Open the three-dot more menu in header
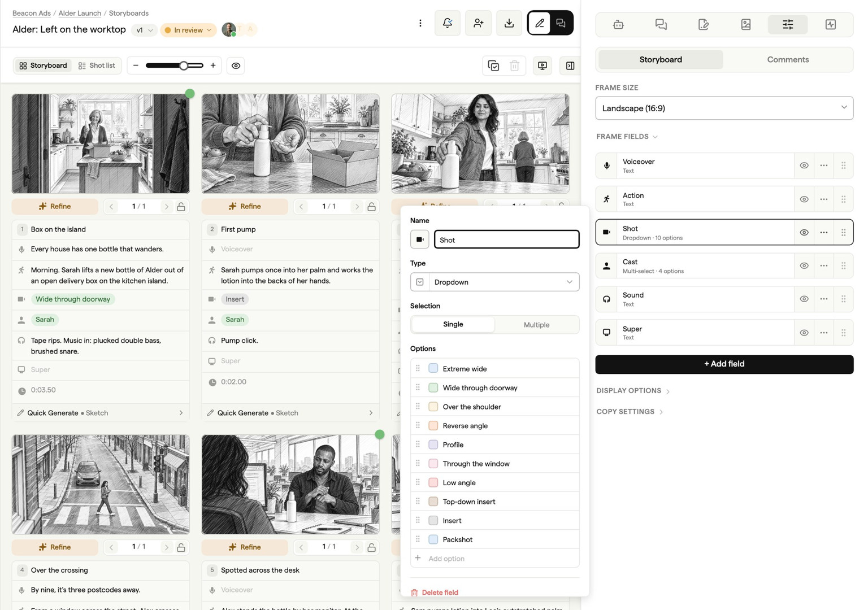The image size is (868, 610). (x=420, y=23)
